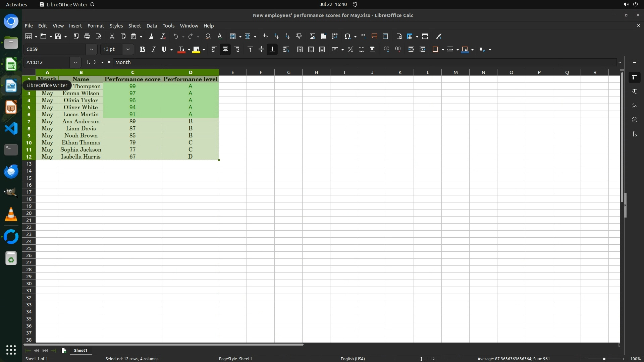Click the Format as Percent icon

(351, 50)
